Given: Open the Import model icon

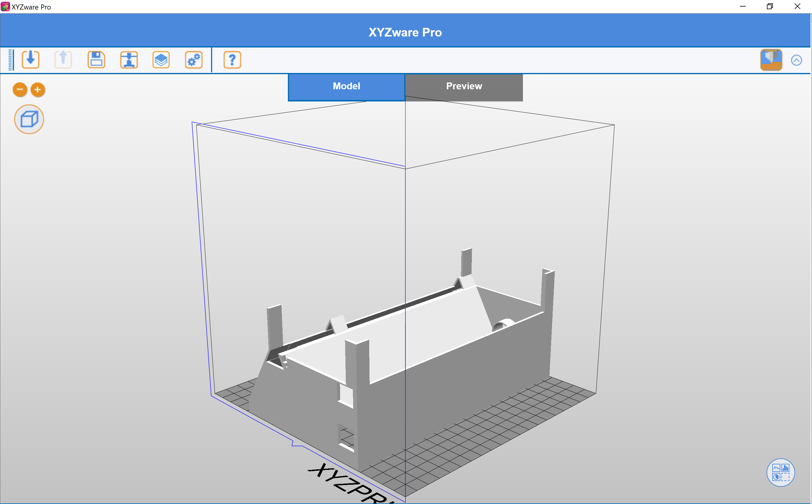Looking at the screenshot, I should click(x=30, y=60).
